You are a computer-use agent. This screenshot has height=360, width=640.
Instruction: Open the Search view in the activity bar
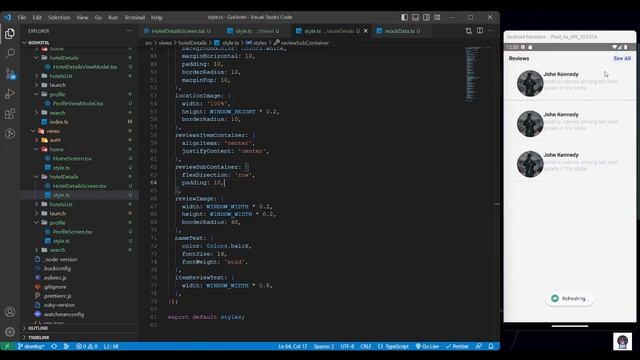[x=10, y=53]
